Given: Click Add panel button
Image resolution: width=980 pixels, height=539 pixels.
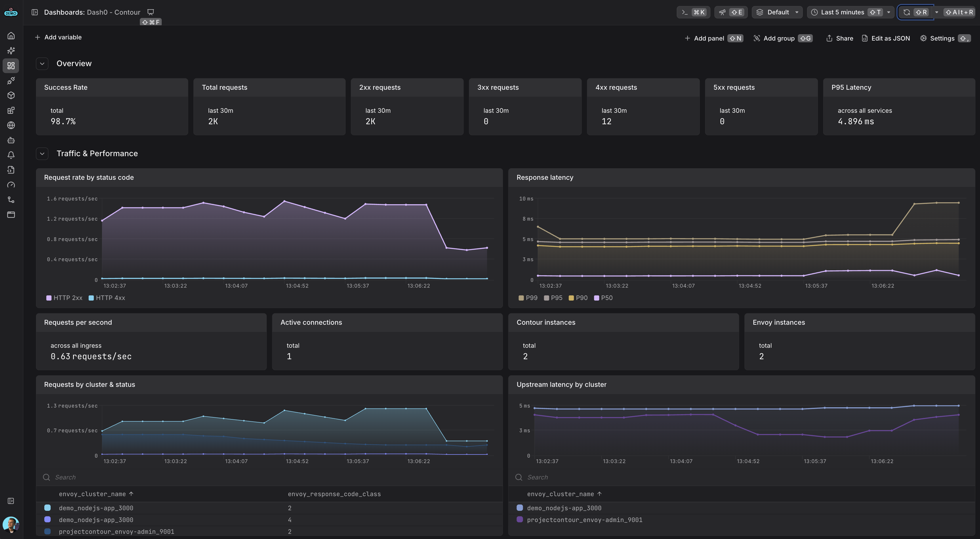Looking at the screenshot, I should [x=705, y=39].
